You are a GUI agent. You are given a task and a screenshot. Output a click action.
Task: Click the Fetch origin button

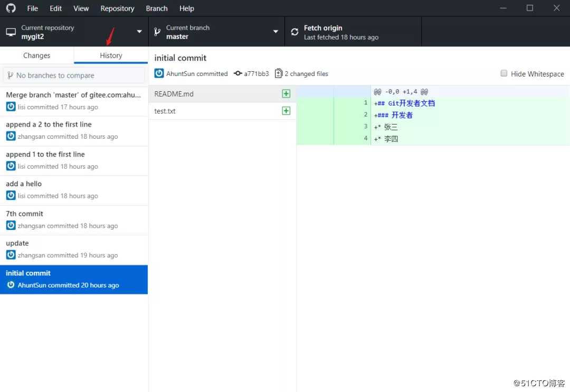pyautogui.click(x=353, y=32)
